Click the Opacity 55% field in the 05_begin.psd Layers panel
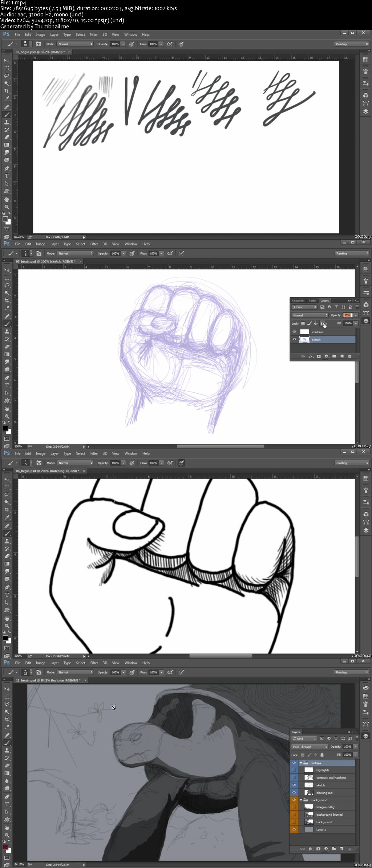The image size is (372, 868). (347, 315)
